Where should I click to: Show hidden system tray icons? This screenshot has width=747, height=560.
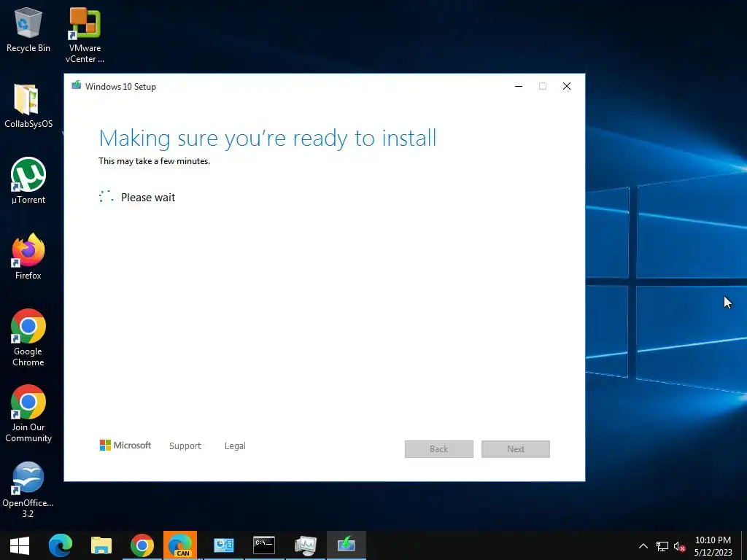[643, 546]
